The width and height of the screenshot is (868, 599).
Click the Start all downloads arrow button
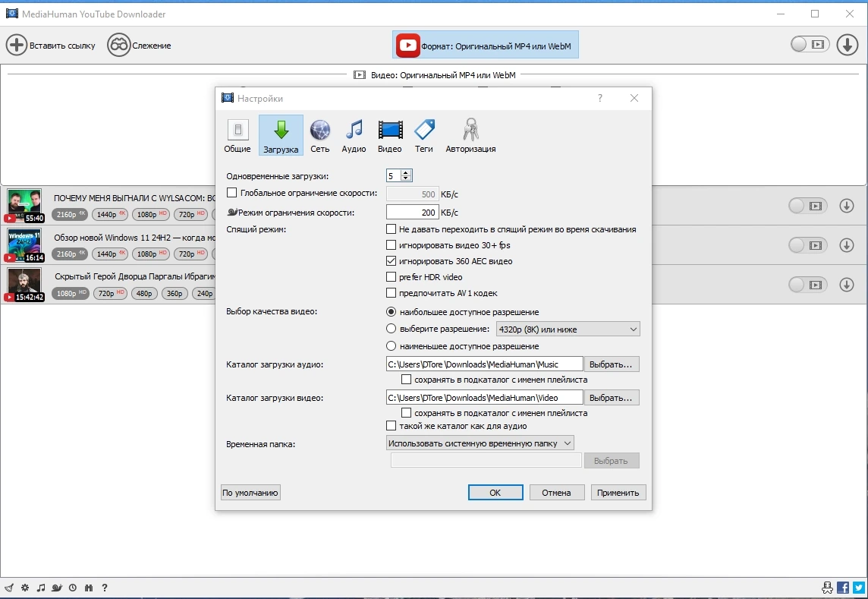click(847, 44)
